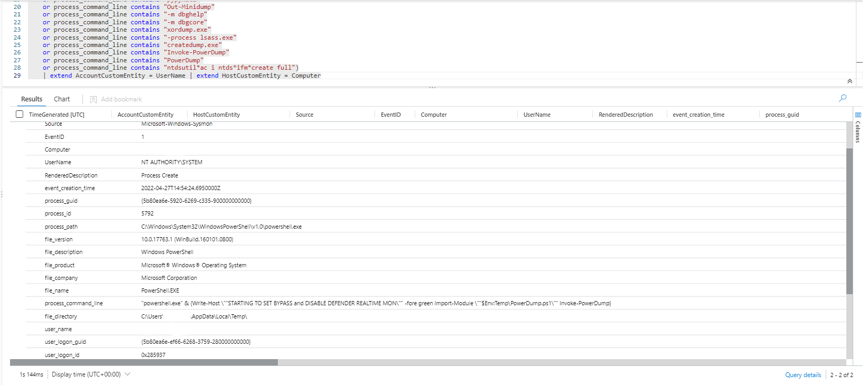Open the Query details link
This screenshot has width=868, height=385.
(x=802, y=375)
